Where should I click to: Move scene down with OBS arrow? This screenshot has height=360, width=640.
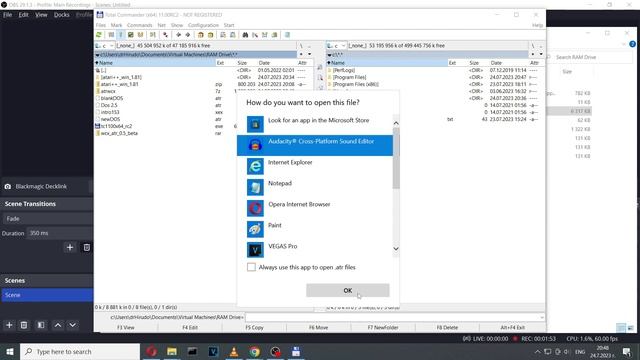point(73,325)
